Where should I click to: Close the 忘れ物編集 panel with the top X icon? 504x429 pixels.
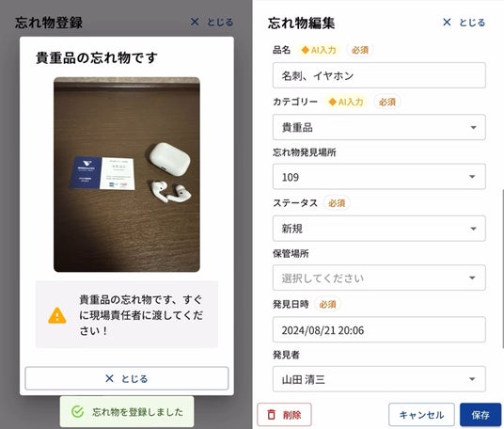coord(447,23)
